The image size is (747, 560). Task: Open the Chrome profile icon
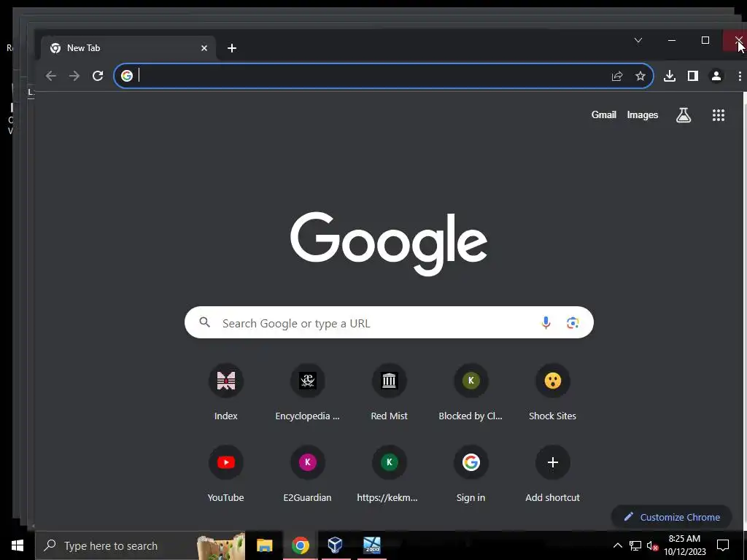716,76
